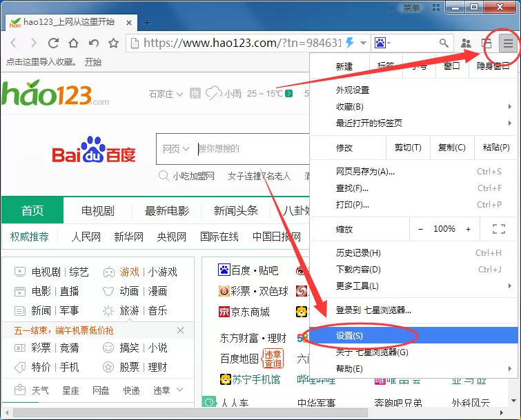
Task: Select 打印(P) menu item
Action: [x=413, y=205]
